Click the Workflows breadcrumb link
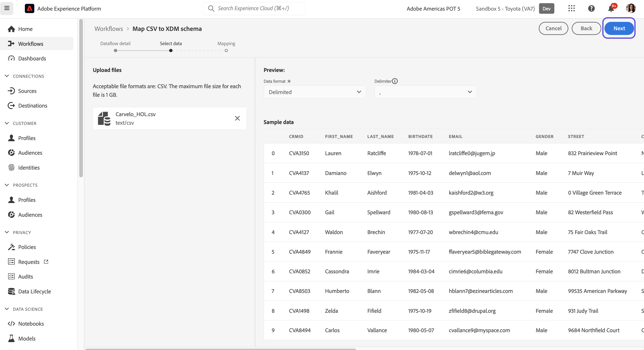 (x=109, y=29)
